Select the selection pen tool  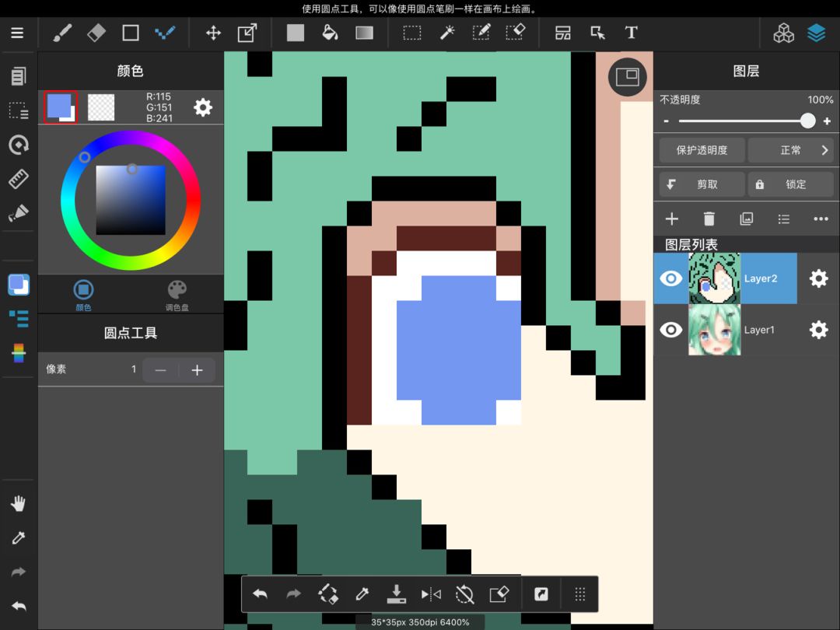[481, 33]
